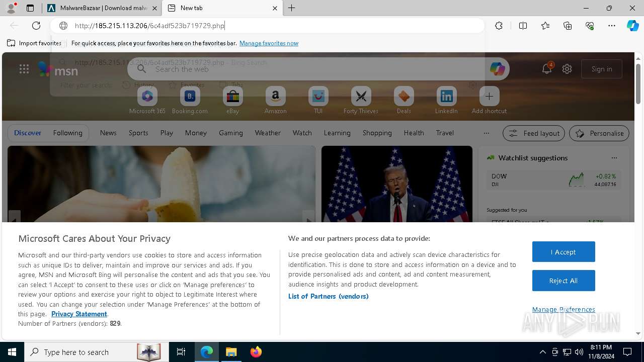Open File Explorer from taskbar

231,352
